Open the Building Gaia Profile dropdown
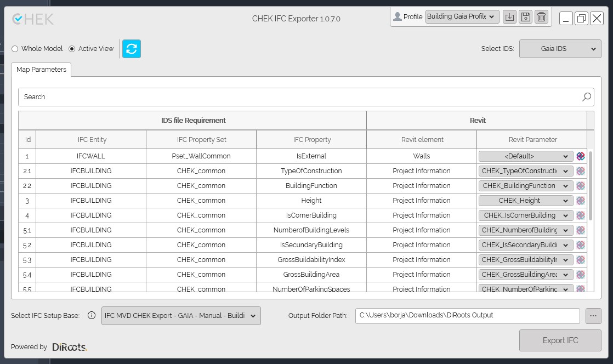The image size is (613, 364). [x=462, y=17]
